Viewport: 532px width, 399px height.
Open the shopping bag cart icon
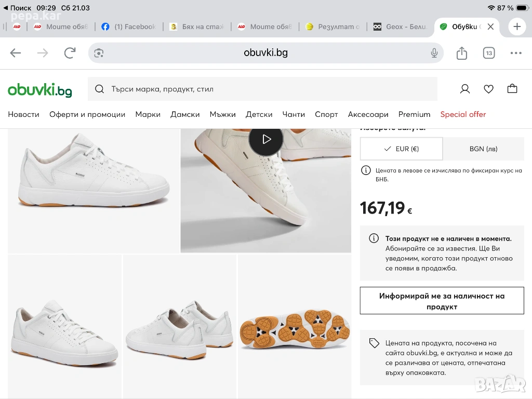coord(512,89)
